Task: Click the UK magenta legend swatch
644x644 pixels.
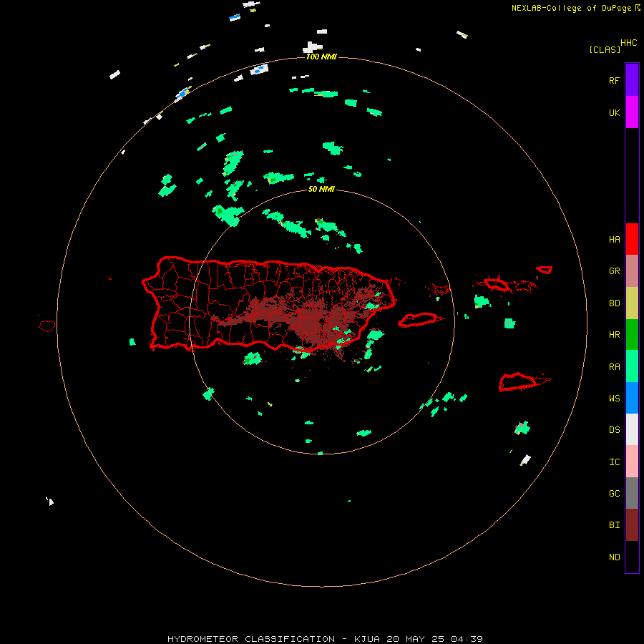Action: pyautogui.click(x=632, y=112)
